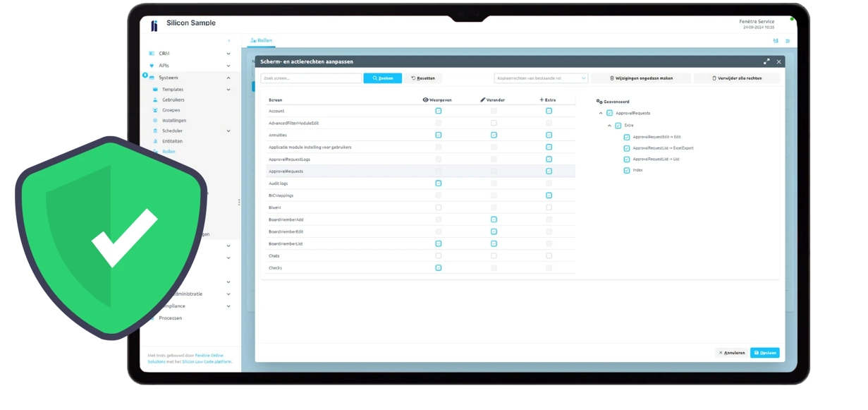868x410 pixels.
Task: Click Verwijder alle rechten button
Action: tap(736, 78)
